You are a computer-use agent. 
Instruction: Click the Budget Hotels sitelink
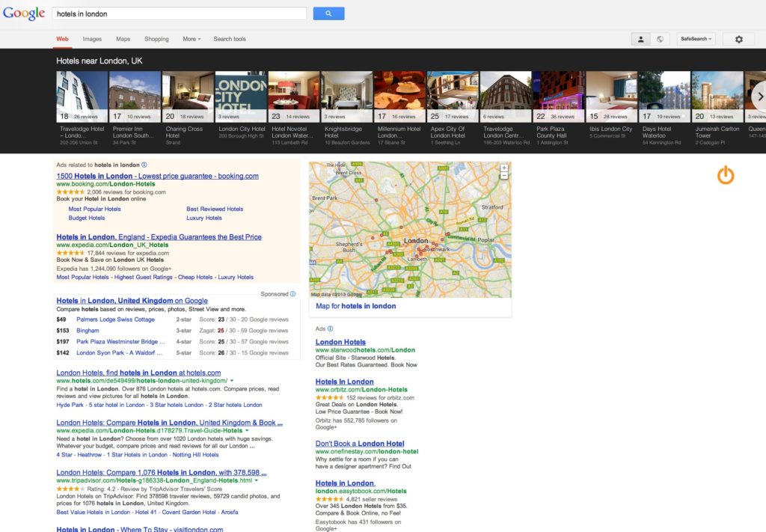pos(87,218)
